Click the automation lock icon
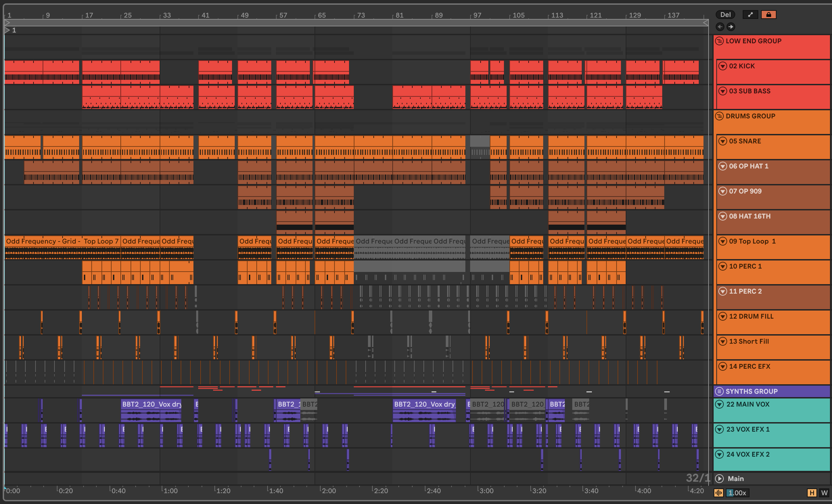 pos(768,15)
